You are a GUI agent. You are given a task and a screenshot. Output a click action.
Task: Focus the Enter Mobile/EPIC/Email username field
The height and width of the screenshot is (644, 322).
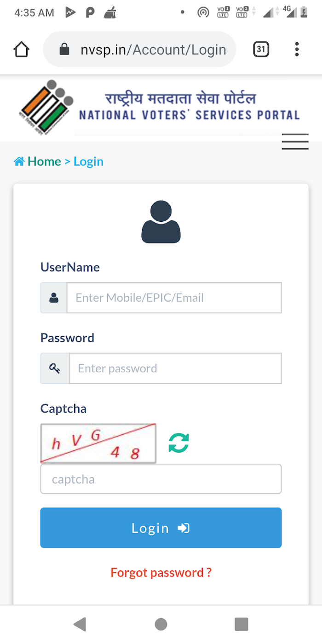pyautogui.click(x=174, y=298)
